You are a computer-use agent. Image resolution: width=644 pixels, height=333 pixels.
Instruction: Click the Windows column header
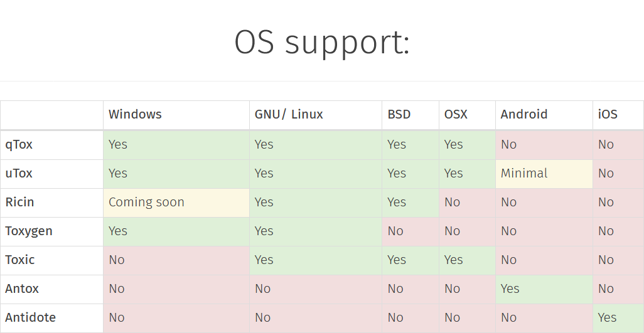pos(135,115)
